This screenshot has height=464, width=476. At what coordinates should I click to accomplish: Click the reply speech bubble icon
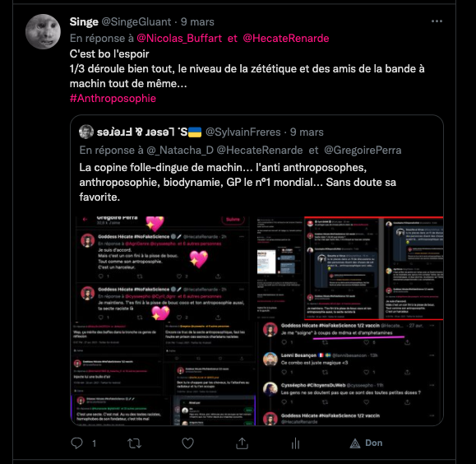coord(76,443)
